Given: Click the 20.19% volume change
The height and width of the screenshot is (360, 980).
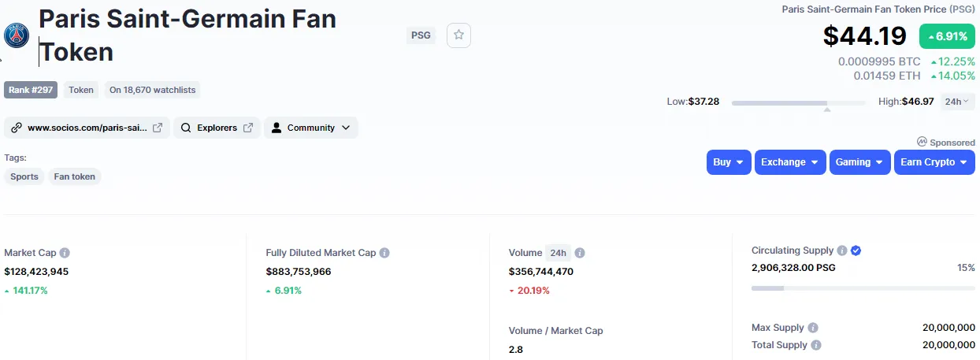Looking at the screenshot, I should point(529,290).
